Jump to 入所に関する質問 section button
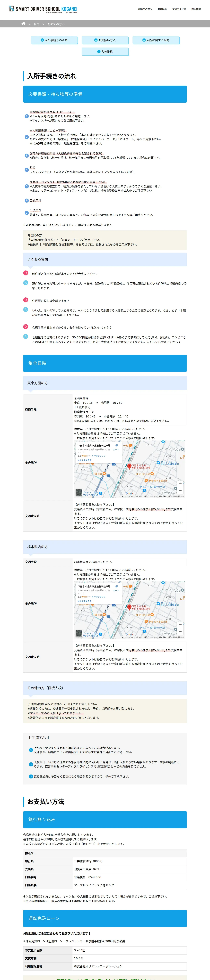This screenshot has height=980, width=210. [x=156, y=40]
